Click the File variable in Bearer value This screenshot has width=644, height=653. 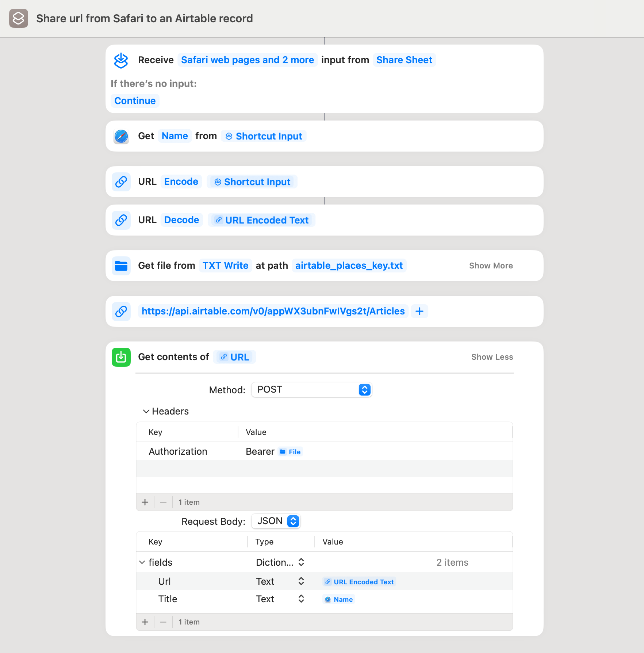(x=291, y=452)
